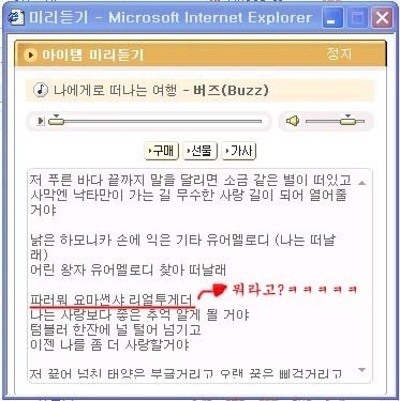The width and height of the screenshot is (400, 401).
Task: Click the 선물 gift button
Action: [200, 151]
